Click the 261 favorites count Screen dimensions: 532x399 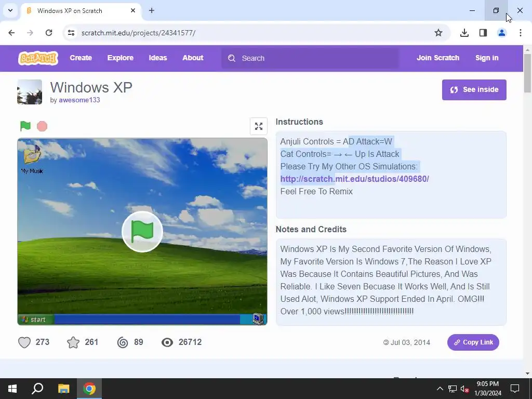pos(91,342)
